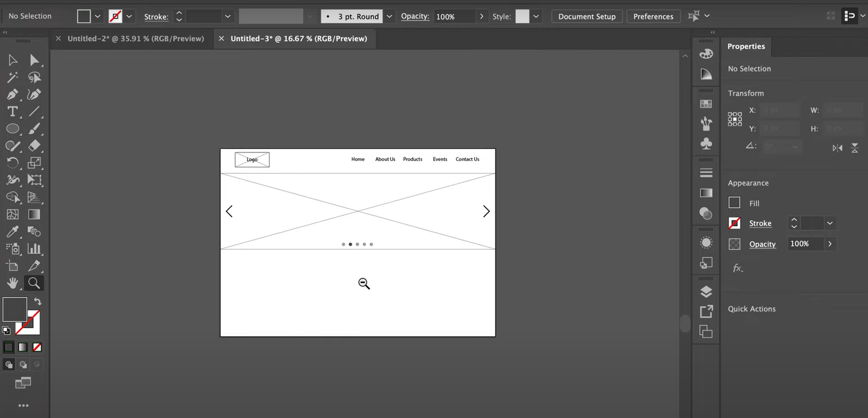Open the Swatches panel from the right sidebar
This screenshot has width=868, height=418.
[x=706, y=104]
